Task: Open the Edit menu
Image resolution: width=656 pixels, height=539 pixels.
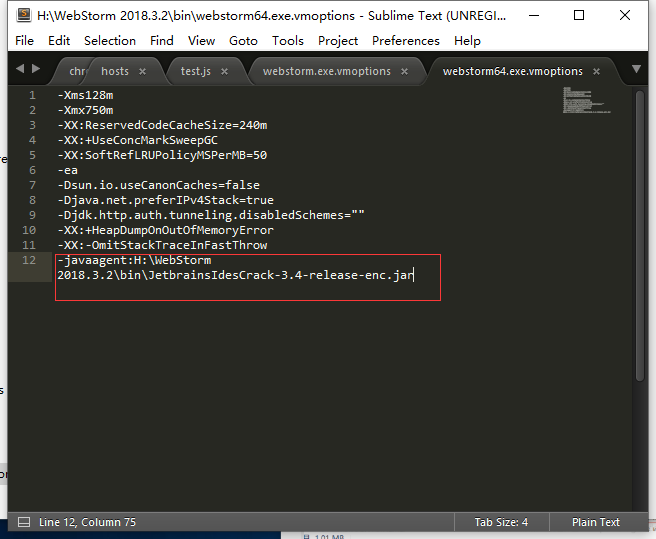Action: coord(59,41)
